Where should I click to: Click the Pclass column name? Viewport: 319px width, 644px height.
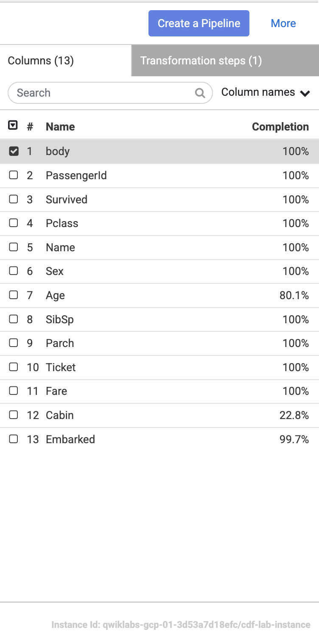point(62,223)
